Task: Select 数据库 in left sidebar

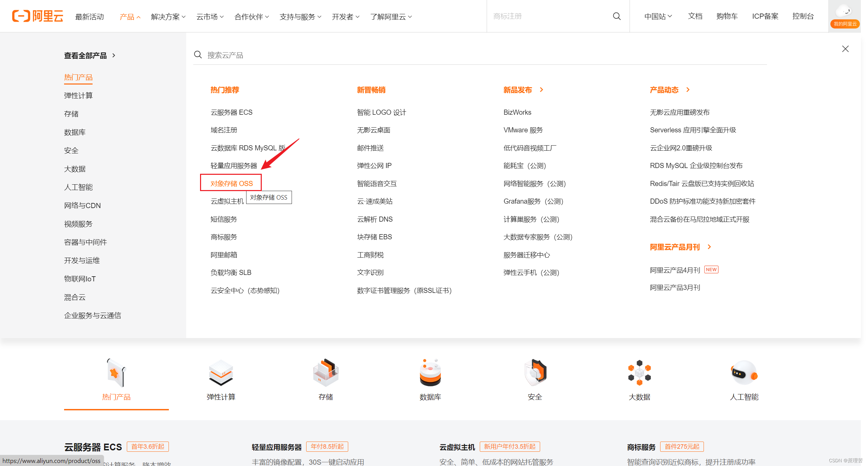Action: [x=75, y=132]
